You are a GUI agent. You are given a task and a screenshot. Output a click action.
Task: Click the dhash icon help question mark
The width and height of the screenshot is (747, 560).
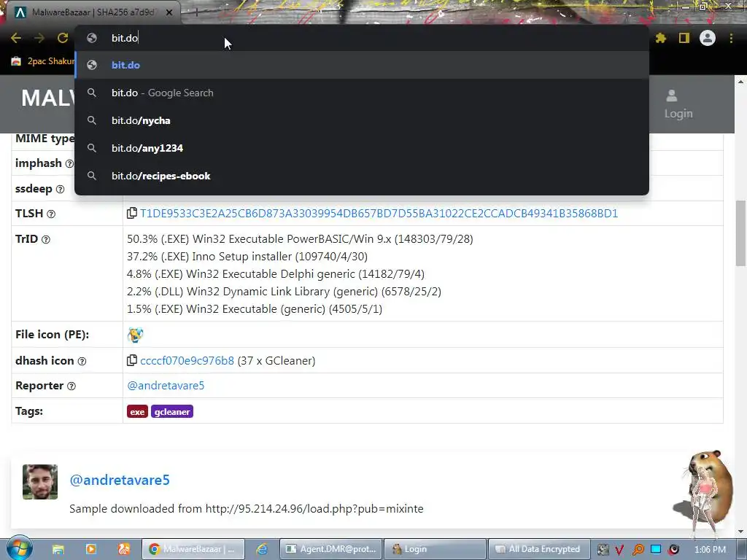82,362
